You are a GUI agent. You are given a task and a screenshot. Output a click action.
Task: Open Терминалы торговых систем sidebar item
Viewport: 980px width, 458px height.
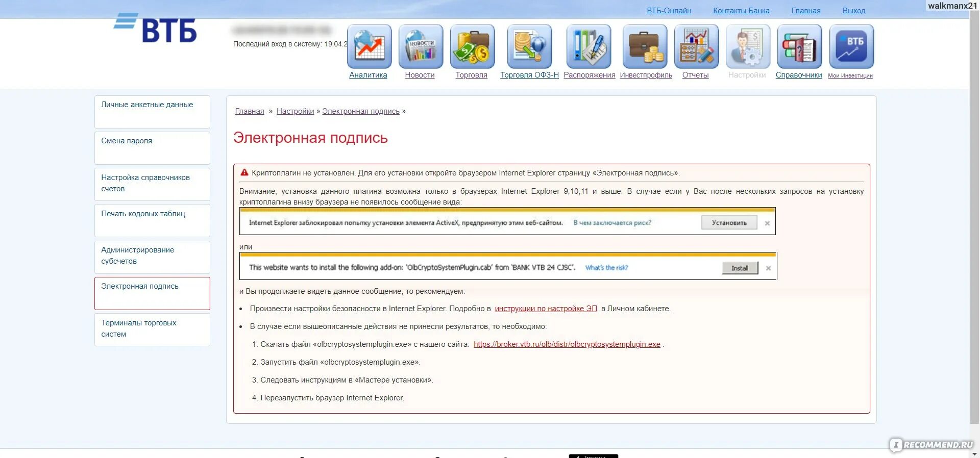point(152,329)
